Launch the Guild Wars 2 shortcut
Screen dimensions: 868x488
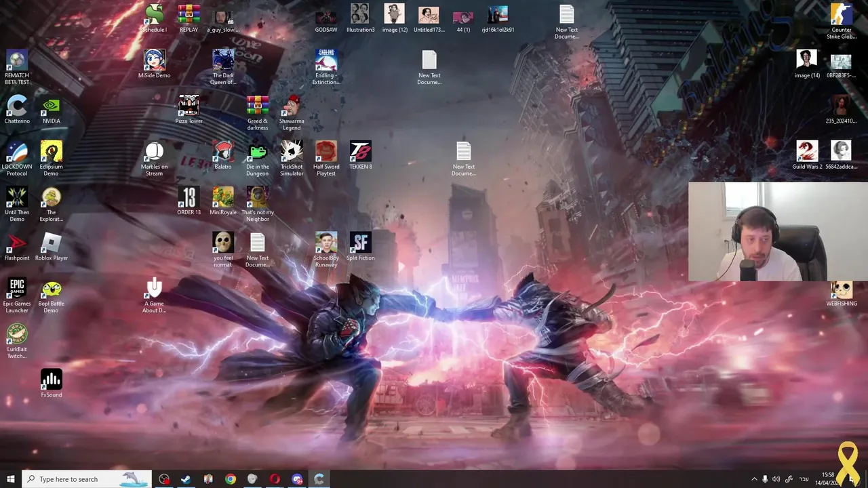[807, 155]
